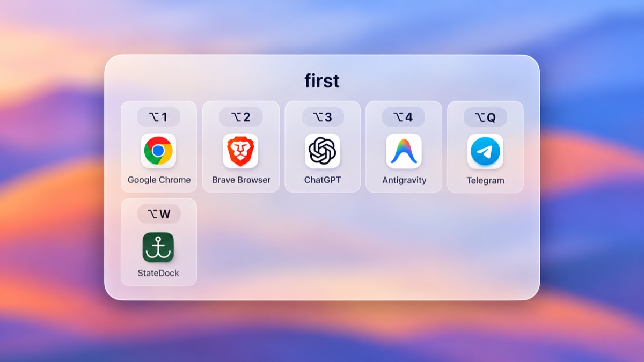Image resolution: width=644 pixels, height=362 pixels.
Task: Click the ⌥1 shortcut badge
Action: (158, 117)
